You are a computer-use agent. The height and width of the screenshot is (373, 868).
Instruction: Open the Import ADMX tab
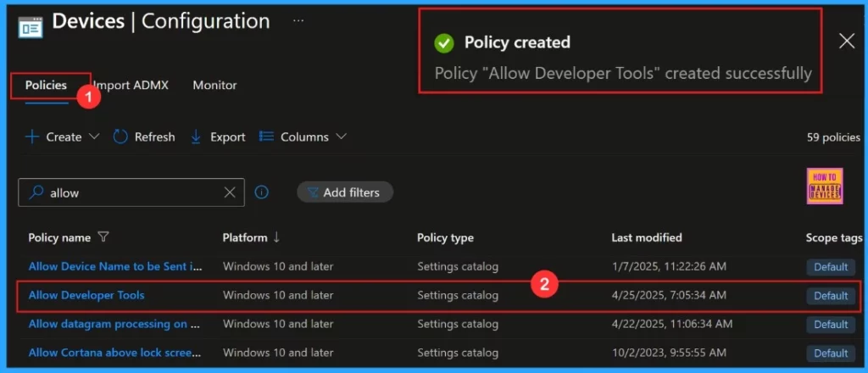131,86
